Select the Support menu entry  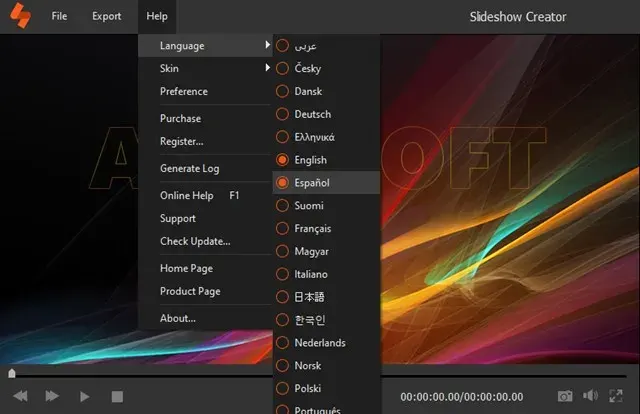pos(205,218)
